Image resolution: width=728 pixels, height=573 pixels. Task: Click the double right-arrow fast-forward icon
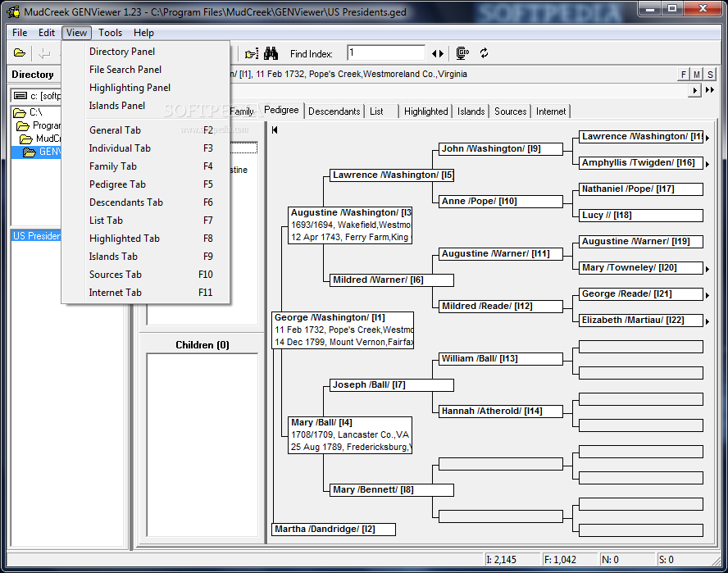click(x=710, y=90)
